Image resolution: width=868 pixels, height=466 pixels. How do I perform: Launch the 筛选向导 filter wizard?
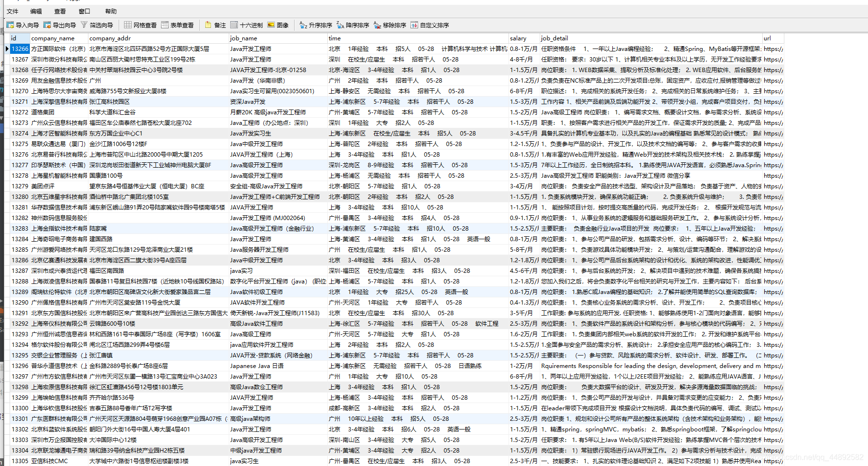pos(97,25)
